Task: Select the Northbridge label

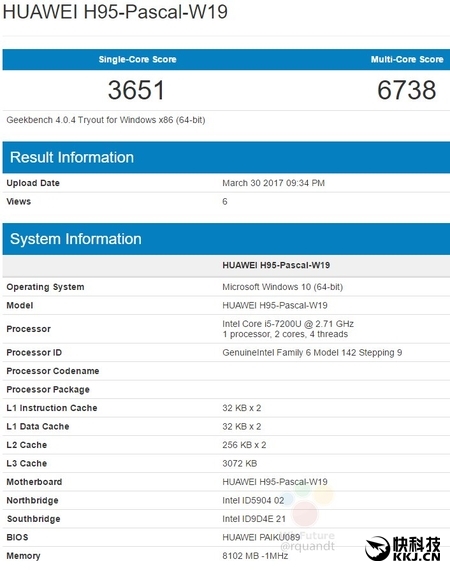Action: pos(32,500)
